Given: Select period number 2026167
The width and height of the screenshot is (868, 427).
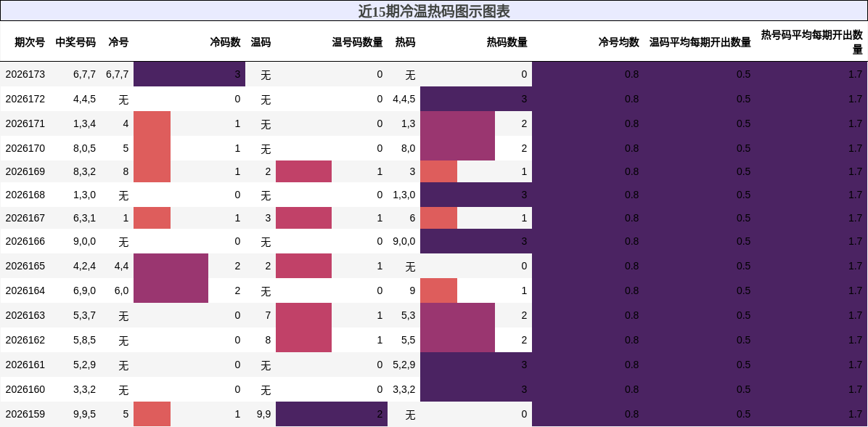Looking at the screenshot, I should pyautogui.click(x=25, y=218).
